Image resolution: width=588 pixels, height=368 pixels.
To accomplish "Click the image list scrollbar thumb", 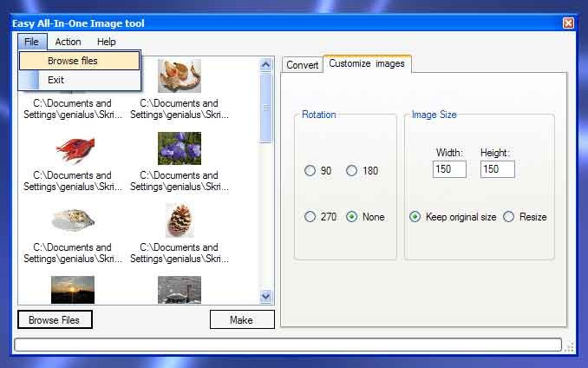I will click(x=265, y=108).
